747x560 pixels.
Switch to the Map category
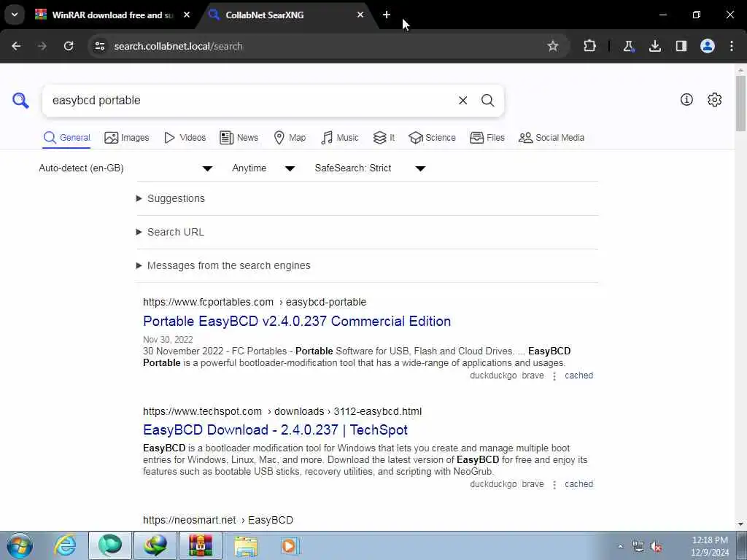(x=290, y=138)
